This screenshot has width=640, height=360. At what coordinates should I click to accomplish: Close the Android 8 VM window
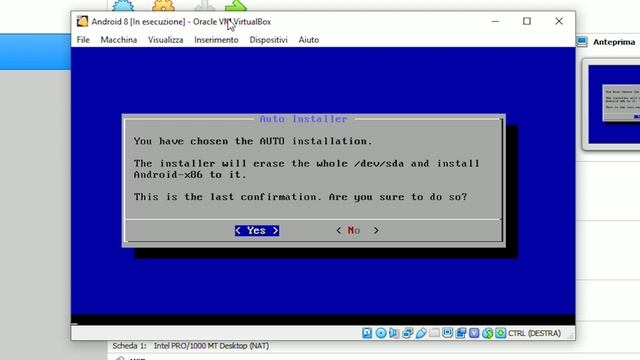click(x=559, y=21)
